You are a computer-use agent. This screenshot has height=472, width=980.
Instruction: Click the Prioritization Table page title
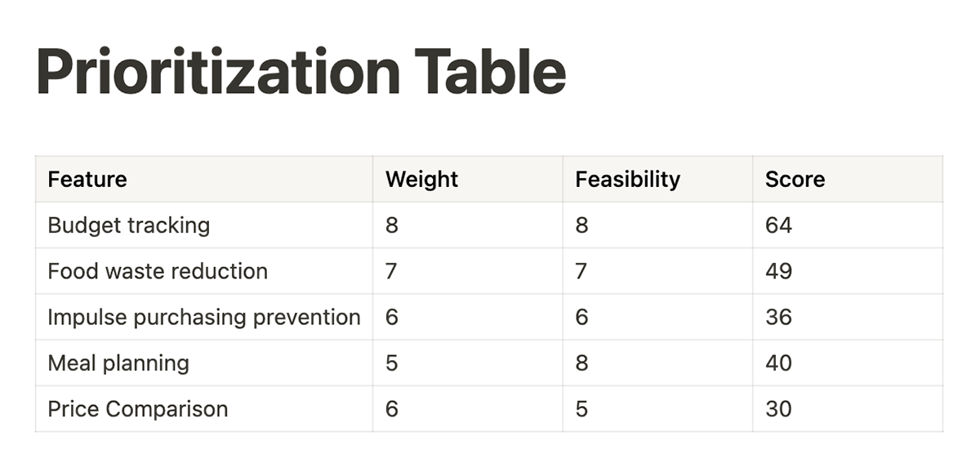[301, 72]
